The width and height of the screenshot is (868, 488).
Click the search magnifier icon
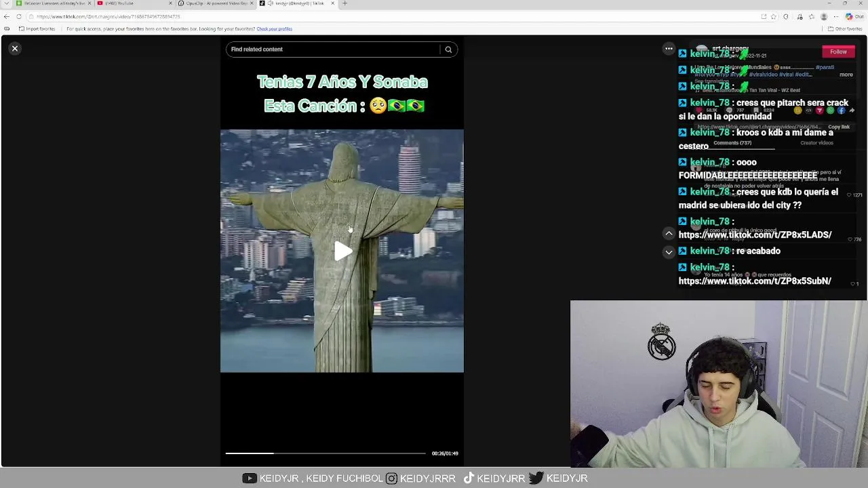click(448, 49)
